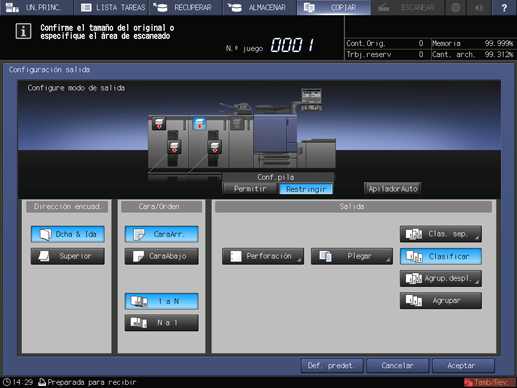Click the Cara/Orden header
The image size is (517, 388).
pyautogui.click(x=161, y=207)
